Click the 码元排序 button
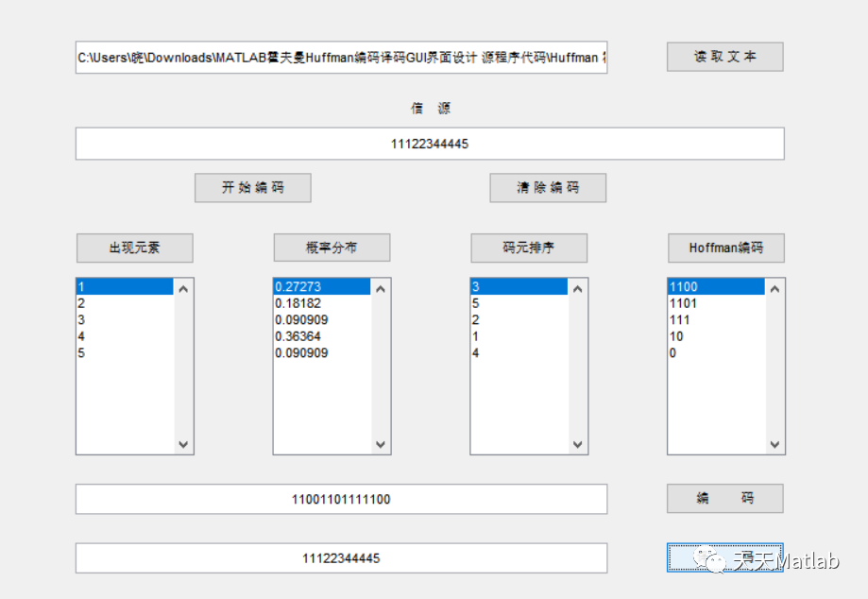The height and width of the screenshot is (599, 868). point(528,248)
